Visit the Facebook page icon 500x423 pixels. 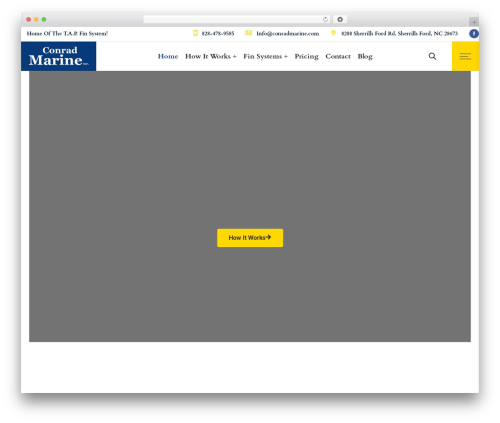click(x=474, y=33)
